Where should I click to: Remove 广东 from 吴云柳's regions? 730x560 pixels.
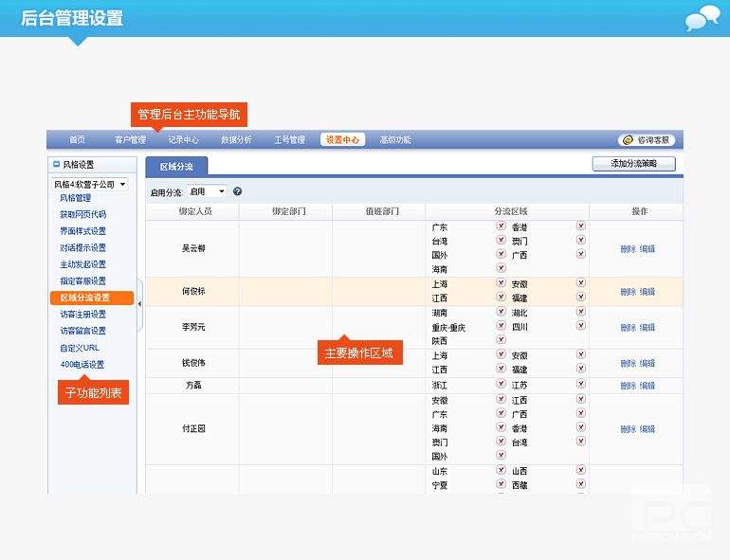pyautogui.click(x=501, y=226)
